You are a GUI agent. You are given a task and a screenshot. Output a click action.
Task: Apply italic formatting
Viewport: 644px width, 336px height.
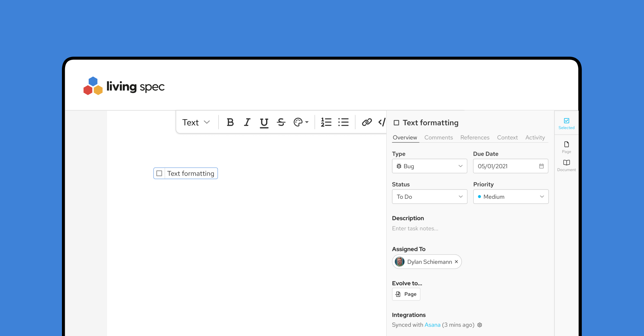[247, 122]
